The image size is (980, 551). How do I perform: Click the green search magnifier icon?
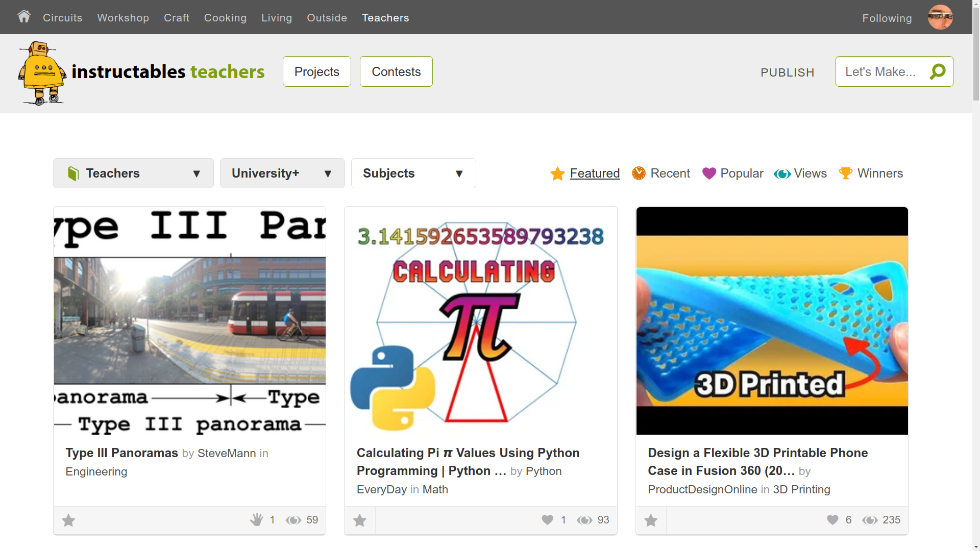tap(937, 71)
